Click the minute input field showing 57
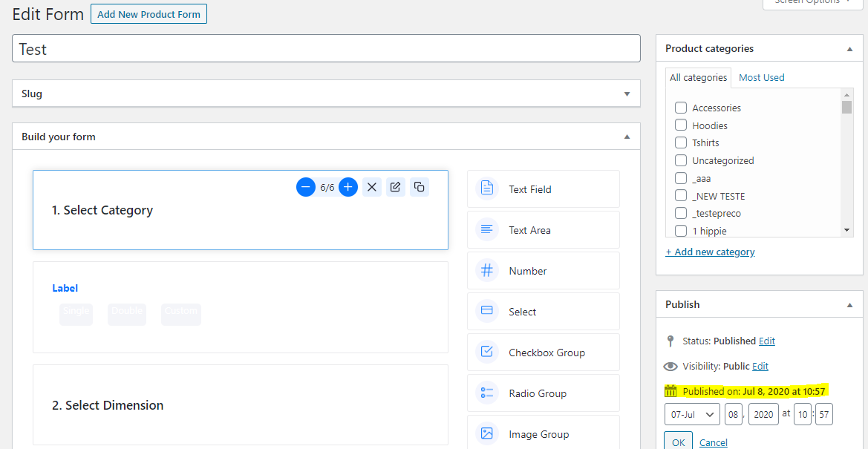This screenshot has height=449, width=868. (x=823, y=414)
